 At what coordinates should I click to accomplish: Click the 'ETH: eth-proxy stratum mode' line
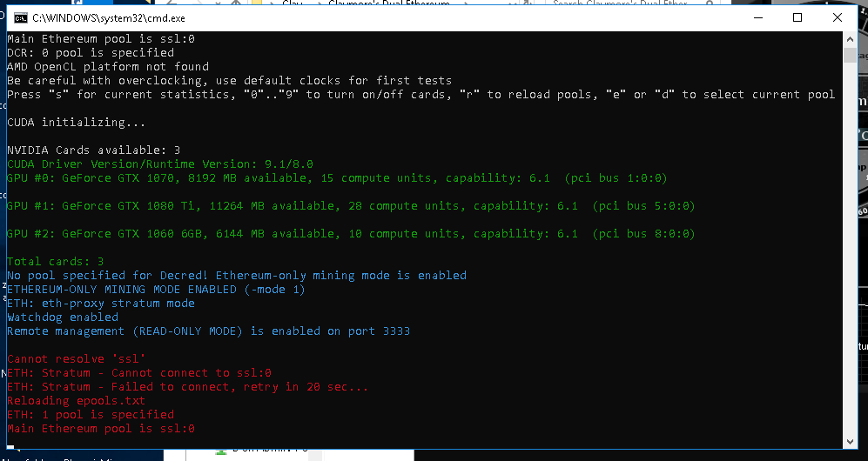click(x=101, y=303)
